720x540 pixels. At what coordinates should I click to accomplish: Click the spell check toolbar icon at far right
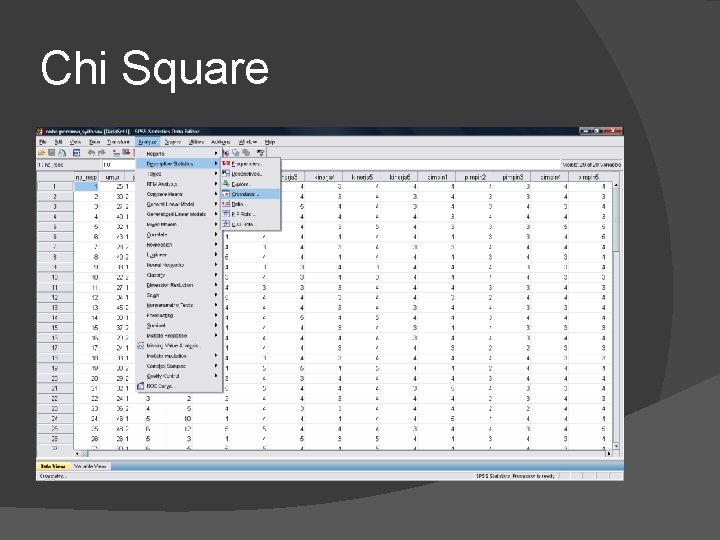[x=260, y=153]
